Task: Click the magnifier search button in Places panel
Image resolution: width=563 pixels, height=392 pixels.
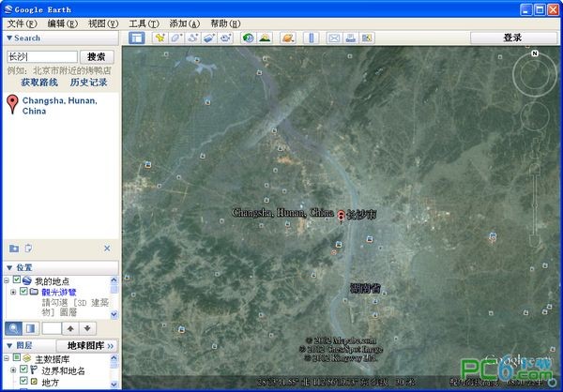Action: coord(13,328)
